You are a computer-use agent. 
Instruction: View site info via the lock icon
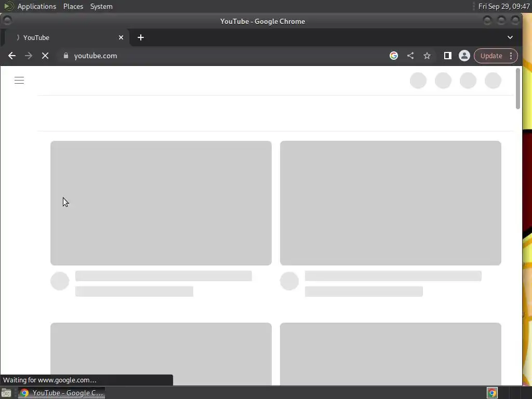click(66, 56)
